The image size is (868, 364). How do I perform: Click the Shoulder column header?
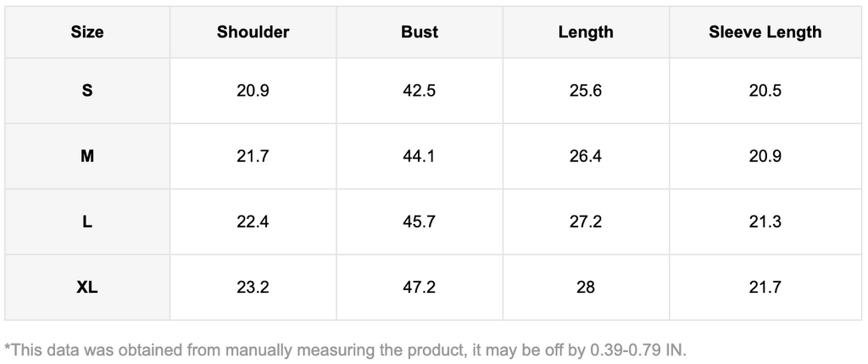[x=253, y=32]
